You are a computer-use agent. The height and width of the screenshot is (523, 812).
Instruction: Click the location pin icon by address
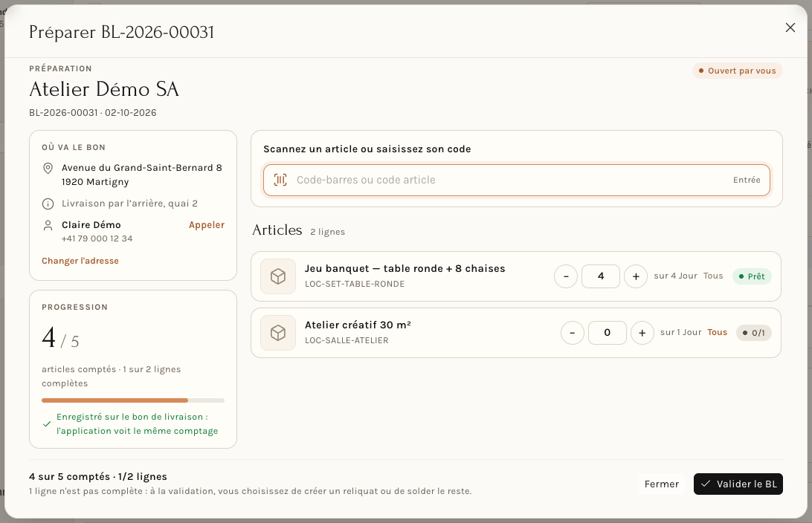[48, 168]
